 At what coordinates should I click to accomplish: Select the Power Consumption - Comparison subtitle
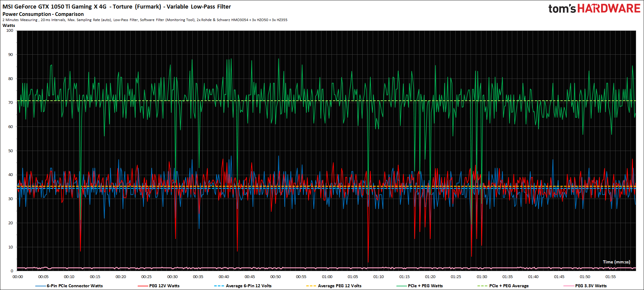pos(43,14)
